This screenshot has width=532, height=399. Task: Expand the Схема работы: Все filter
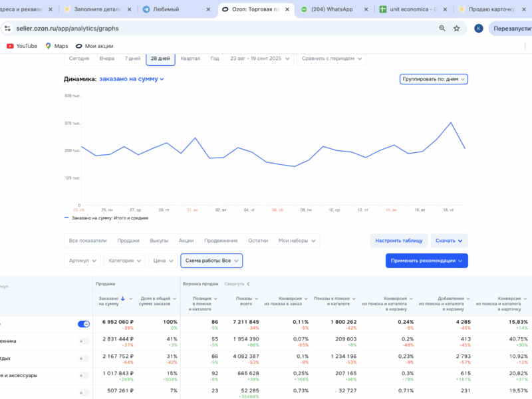pos(211,261)
